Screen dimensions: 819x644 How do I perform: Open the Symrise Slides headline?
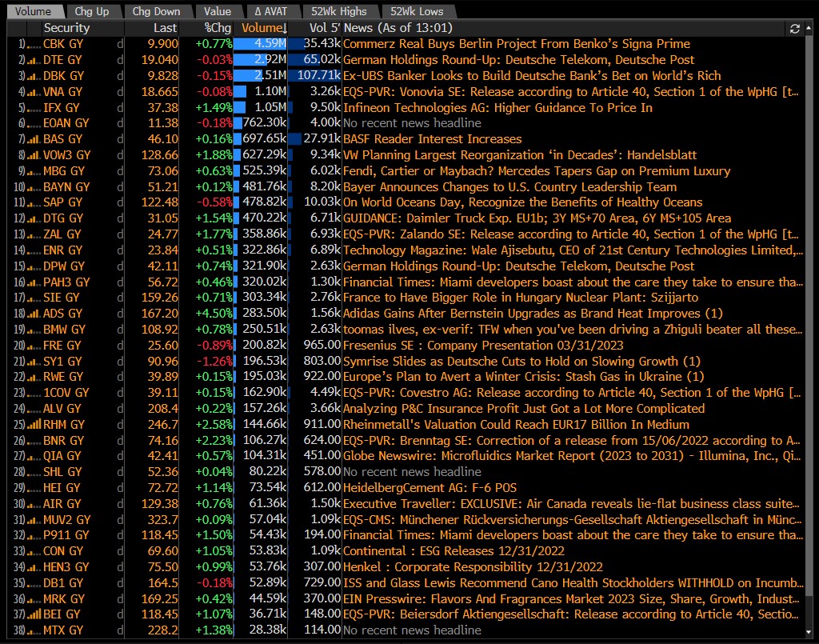click(521, 362)
